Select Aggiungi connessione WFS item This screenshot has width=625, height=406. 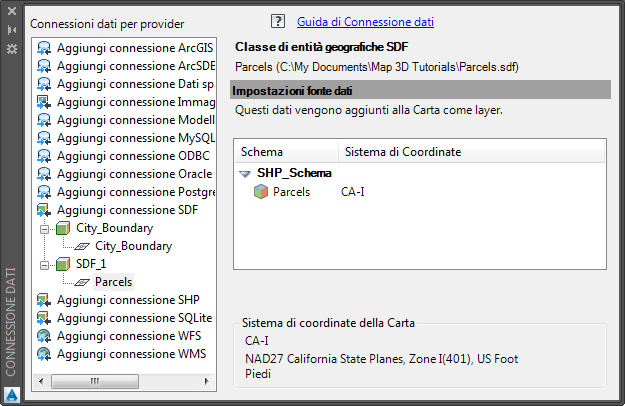coord(128,336)
